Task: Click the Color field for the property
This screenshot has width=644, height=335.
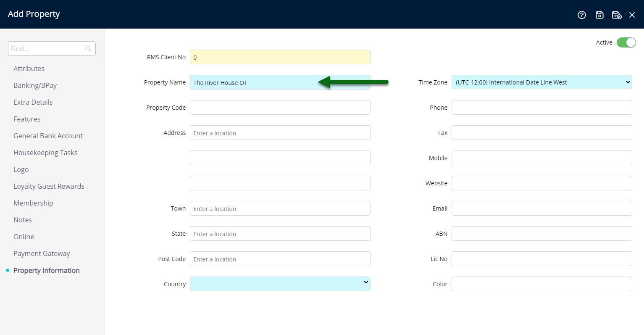Action: point(541,284)
